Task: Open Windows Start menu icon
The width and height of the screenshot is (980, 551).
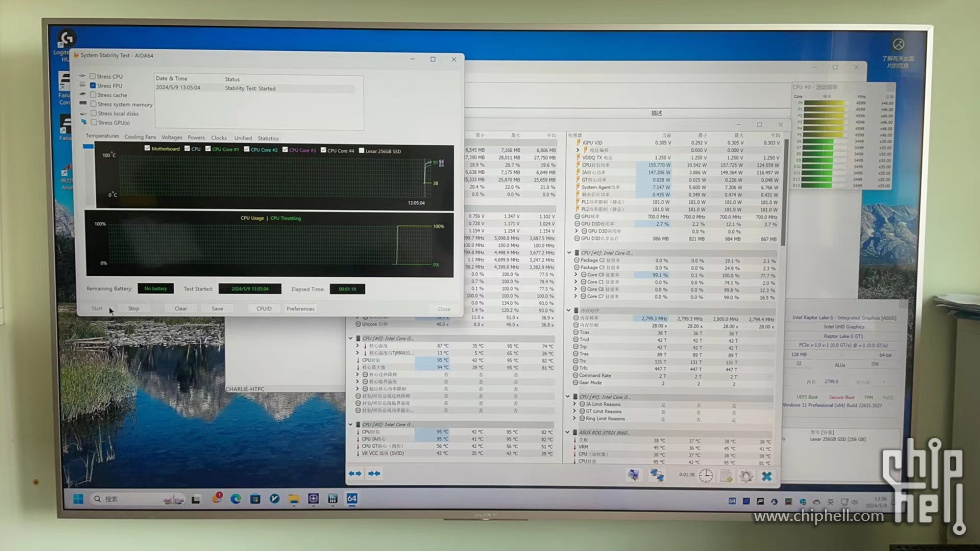Action: 78,499
